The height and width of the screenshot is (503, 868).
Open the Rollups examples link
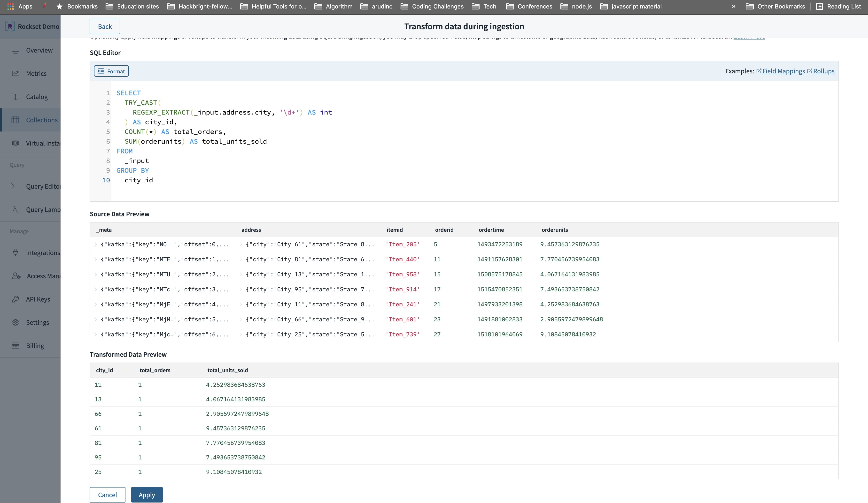[824, 71]
